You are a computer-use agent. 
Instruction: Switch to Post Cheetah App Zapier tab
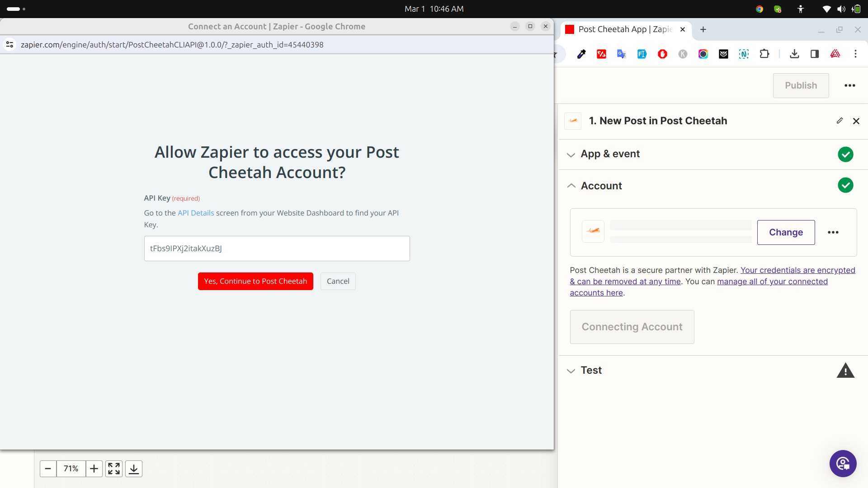(626, 29)
